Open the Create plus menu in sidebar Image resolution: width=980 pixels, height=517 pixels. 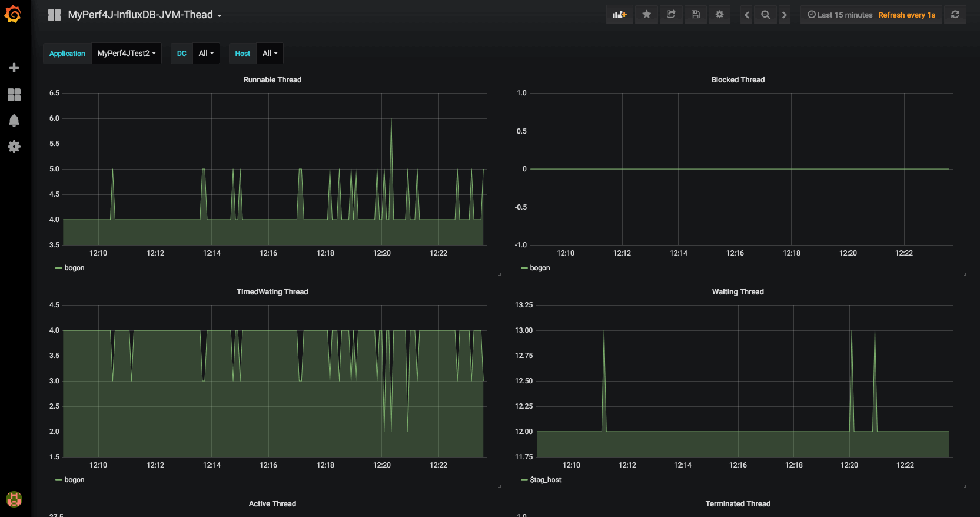[14, 68]
